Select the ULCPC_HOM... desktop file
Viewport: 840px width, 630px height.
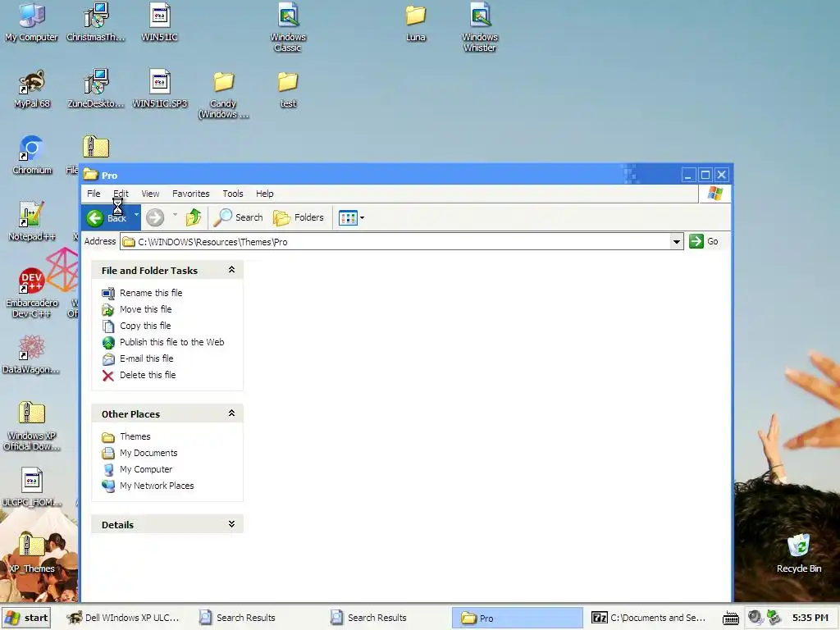click(x=32, y=488)
